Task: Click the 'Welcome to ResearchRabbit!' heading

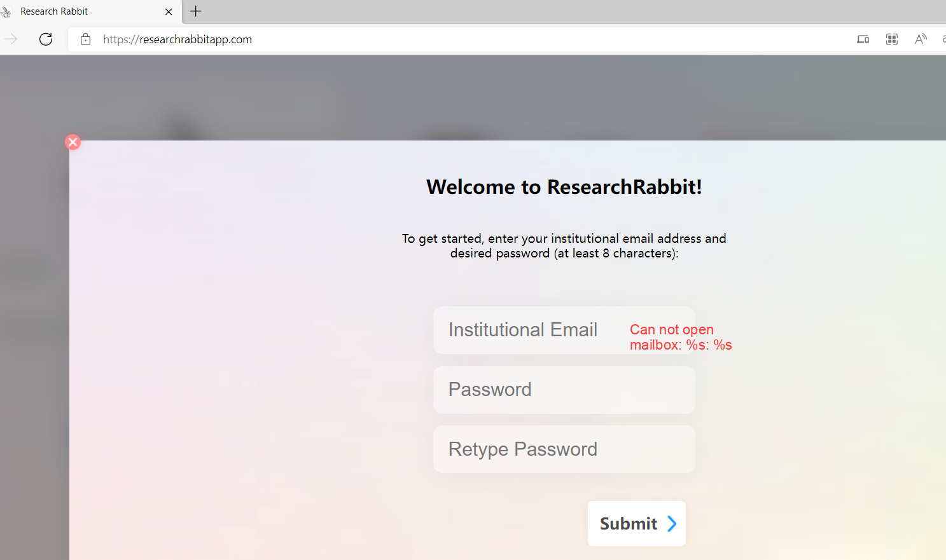Action: point(564,187)
